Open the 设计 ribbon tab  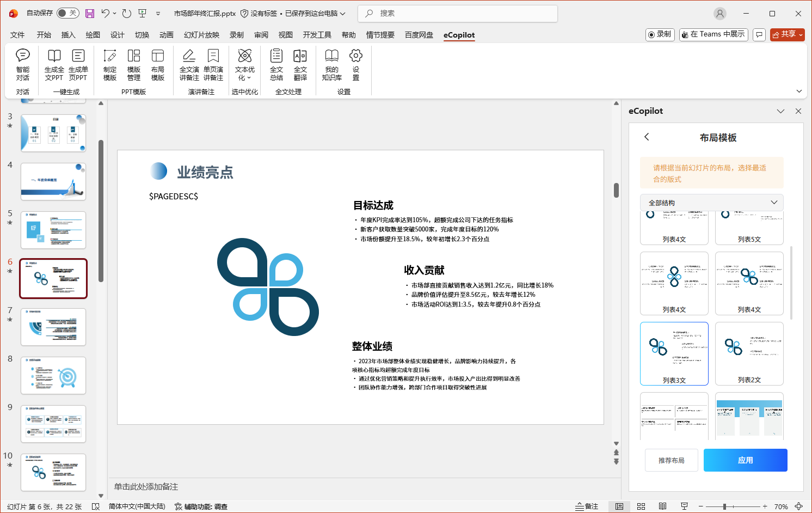pos(118,35)
